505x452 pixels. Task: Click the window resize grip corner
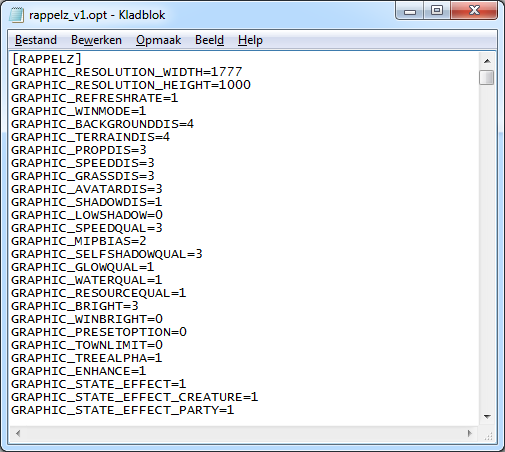click(x=488, y=435)
